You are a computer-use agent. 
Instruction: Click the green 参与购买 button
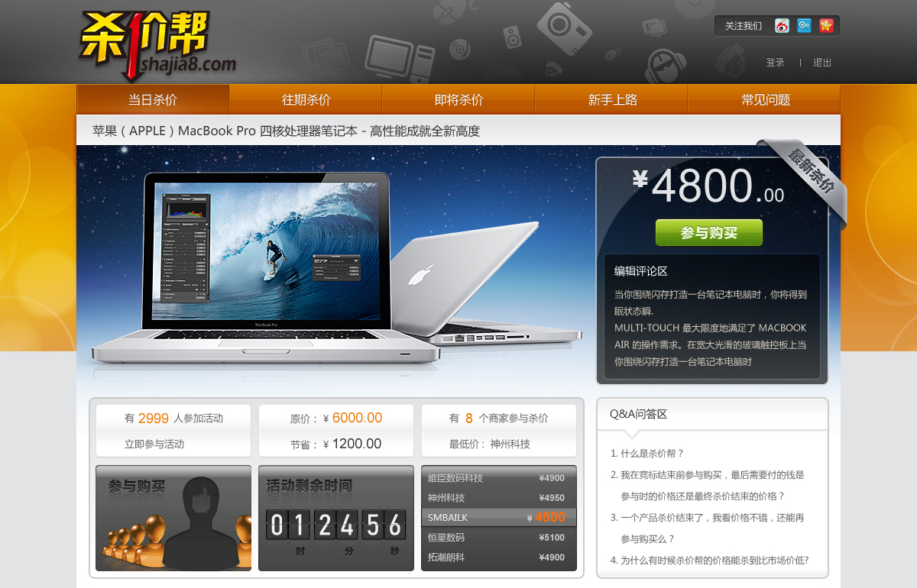(x=709, y=233)
